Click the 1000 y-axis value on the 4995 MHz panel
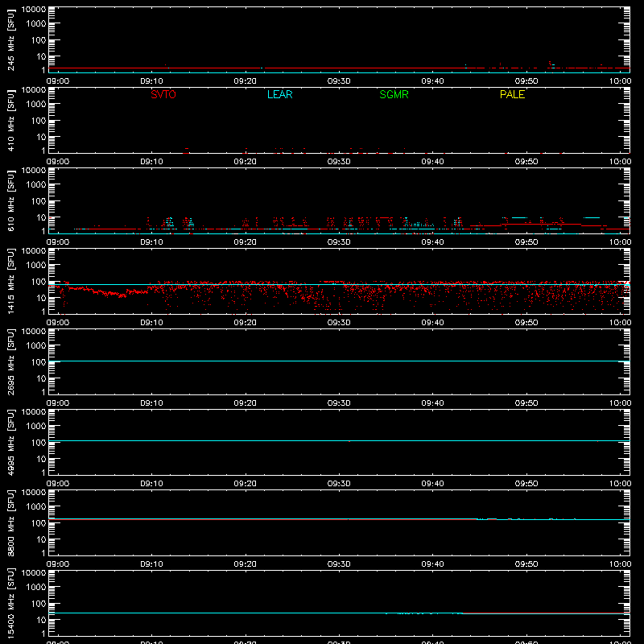This screenshot has width=644, height=644. tap(36, 427)
